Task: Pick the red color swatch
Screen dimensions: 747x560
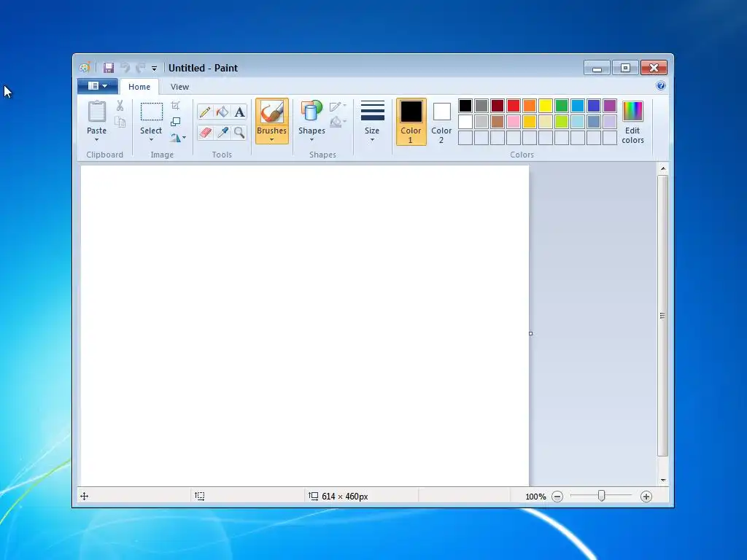Action: coord(514,106)
